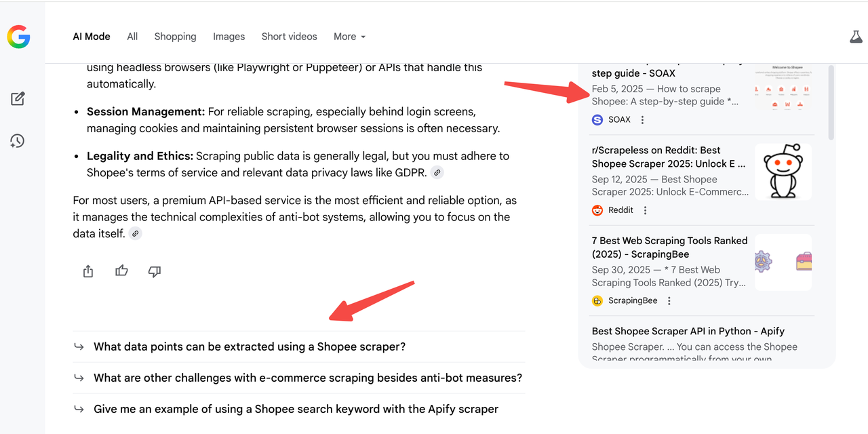Open search history via the clock icon
The height and width of the screenshot is (434, 868).
(x=17, y=141)
